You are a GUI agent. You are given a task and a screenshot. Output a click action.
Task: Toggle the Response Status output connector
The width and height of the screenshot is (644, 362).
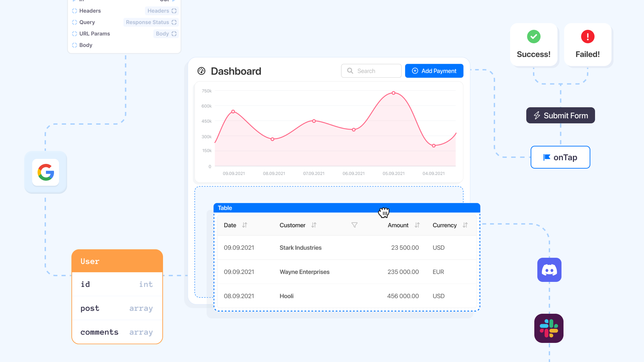174,22
